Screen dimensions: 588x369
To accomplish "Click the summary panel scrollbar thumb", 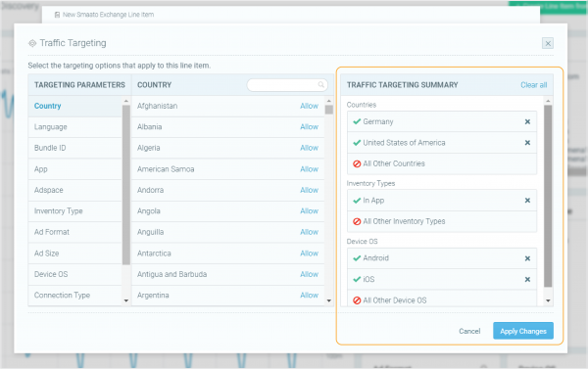I will (x=548, y=196).
